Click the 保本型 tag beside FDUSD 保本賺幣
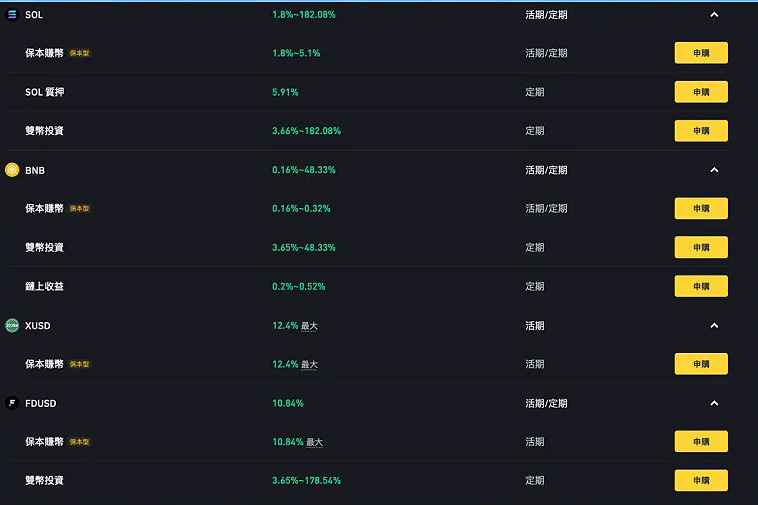The image size is (758, 505). click(80, 442)
